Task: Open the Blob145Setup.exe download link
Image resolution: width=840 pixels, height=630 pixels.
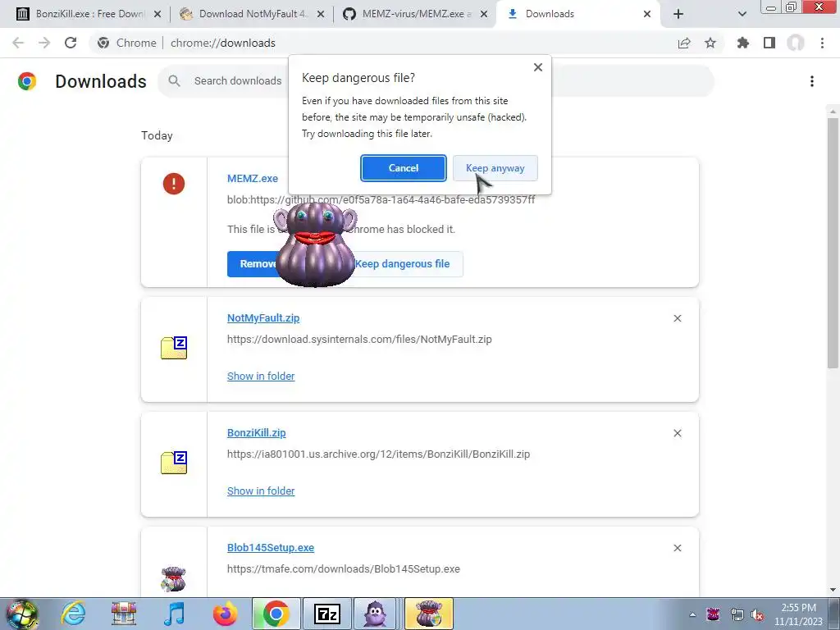Action: tap(271, 547)
